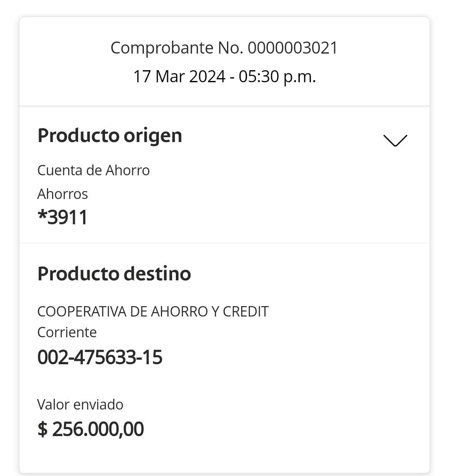Screen dimensions: 449x476
Task: Click the word Comprobante in the header
Action: pyautogui.click(x=162, y=48)
